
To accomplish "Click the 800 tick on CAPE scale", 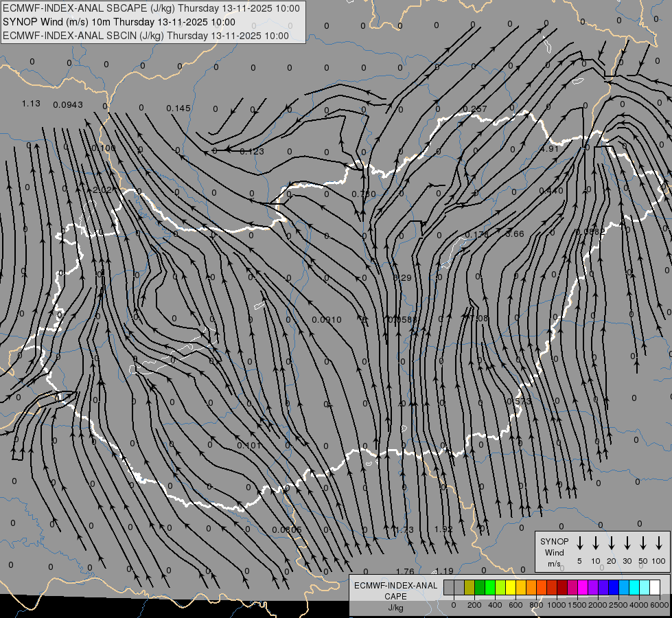I will 536,605.
